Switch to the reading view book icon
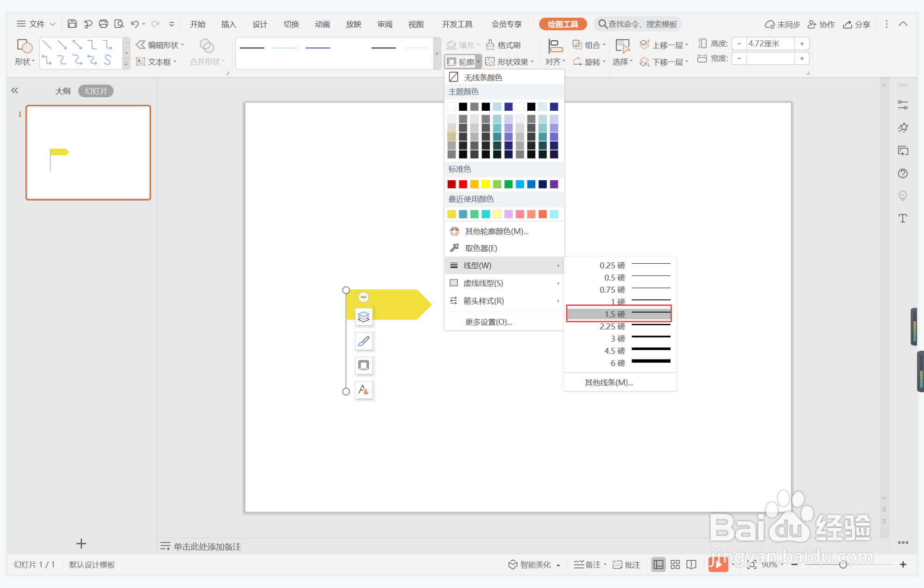Image resolution: width=924 pixels, height=588 pixels. coord(691,564)
